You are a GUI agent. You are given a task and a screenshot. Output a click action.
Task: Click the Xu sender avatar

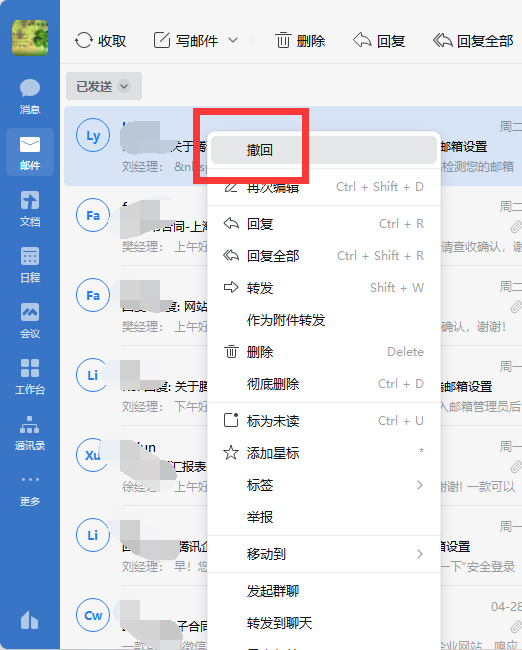93,455
